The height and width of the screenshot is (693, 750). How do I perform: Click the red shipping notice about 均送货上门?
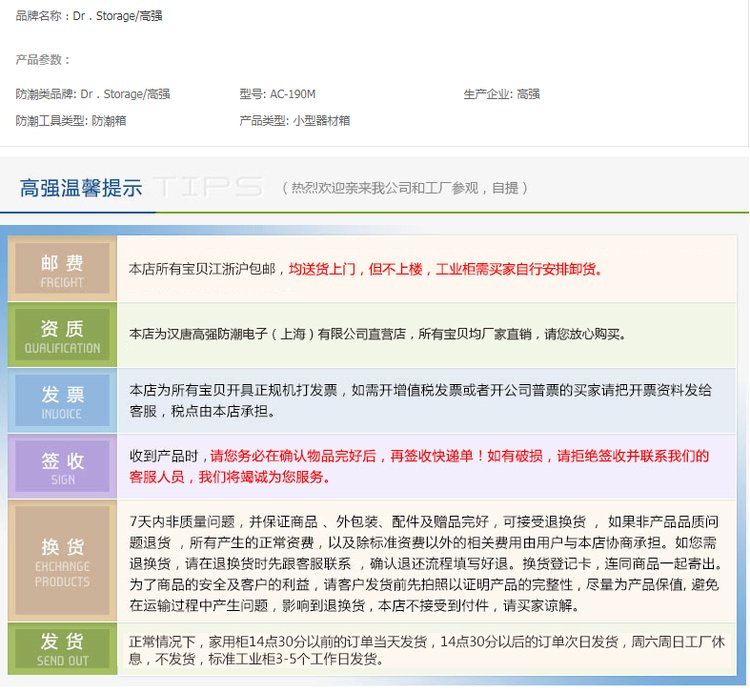(x=446, y=269)
